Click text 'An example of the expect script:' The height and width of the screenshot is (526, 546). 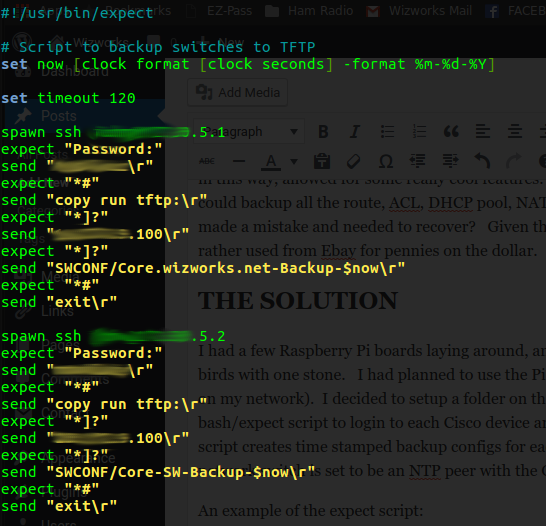[x=311, y=511]
